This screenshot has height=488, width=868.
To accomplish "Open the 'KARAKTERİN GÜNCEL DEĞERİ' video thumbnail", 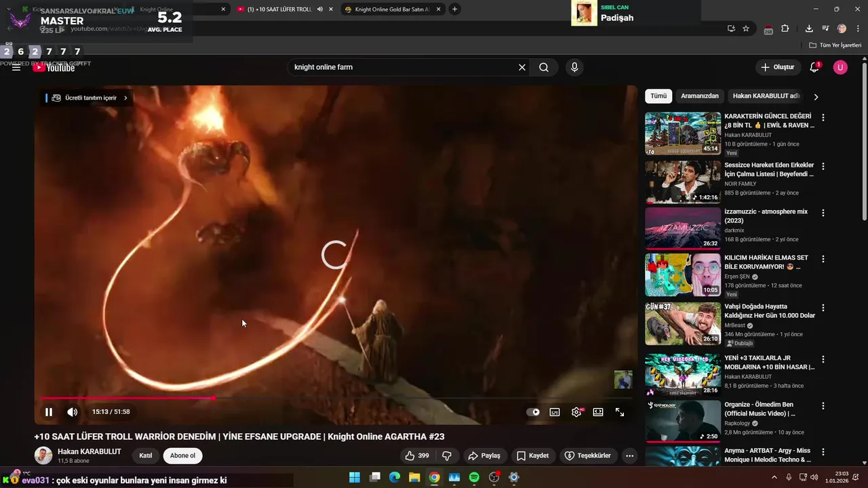I will tap(683, 134).
